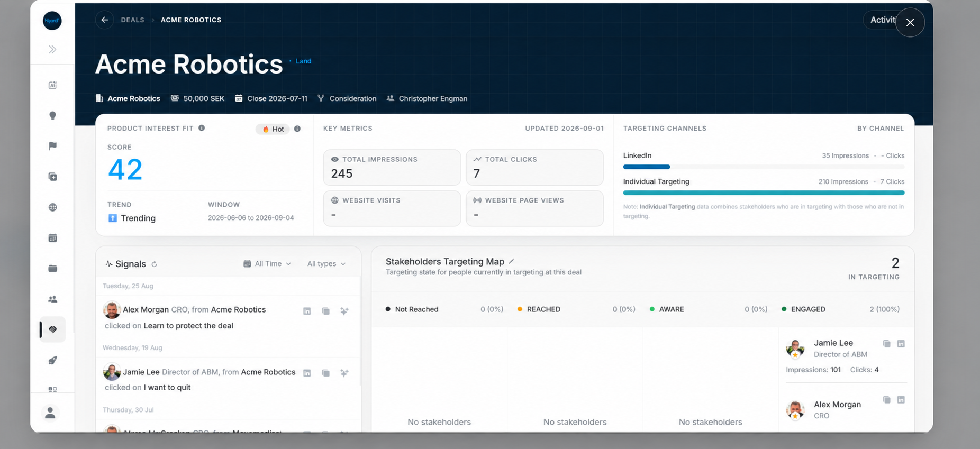The image size is (980, 449).
Task: Click the 35 Impressions LinkedIn value
Action: click(845, 155)
